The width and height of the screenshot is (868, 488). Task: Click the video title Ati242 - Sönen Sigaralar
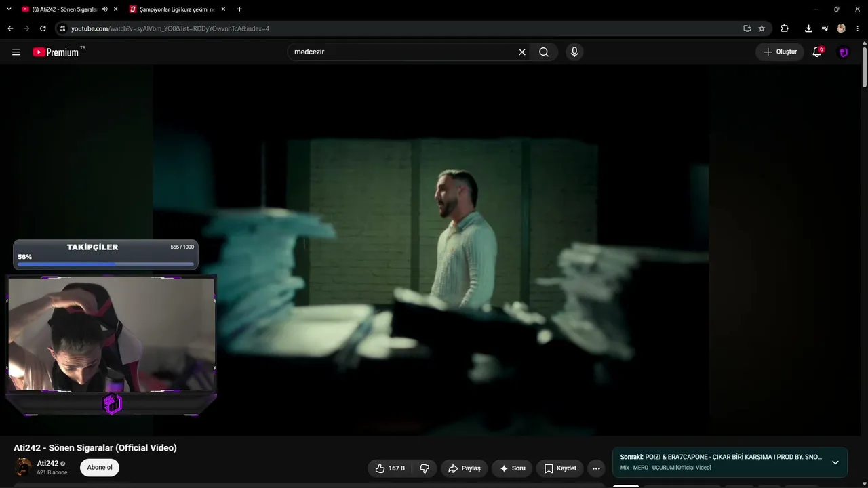95,448
